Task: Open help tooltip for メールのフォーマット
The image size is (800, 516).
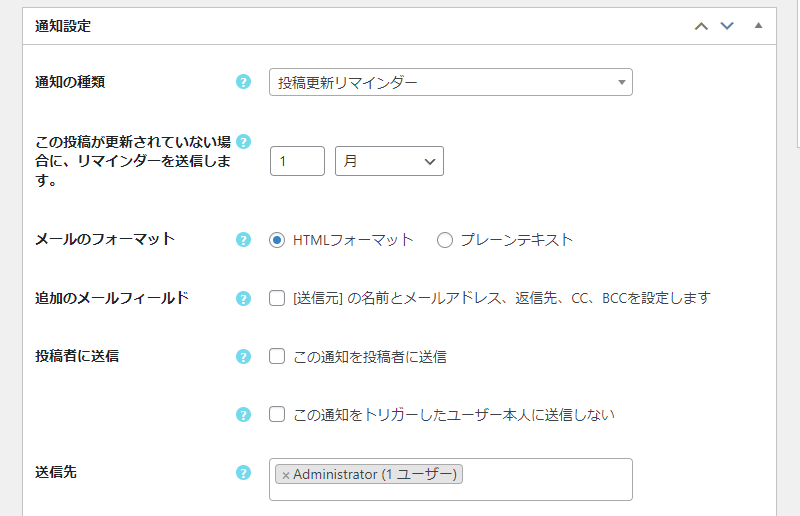Action: coord(243,239)
